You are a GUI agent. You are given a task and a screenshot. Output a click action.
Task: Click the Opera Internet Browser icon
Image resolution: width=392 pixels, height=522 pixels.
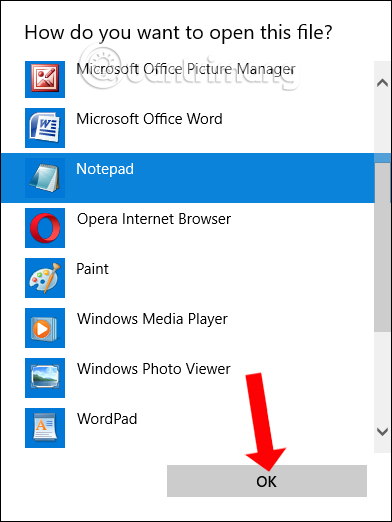point(45,228)
